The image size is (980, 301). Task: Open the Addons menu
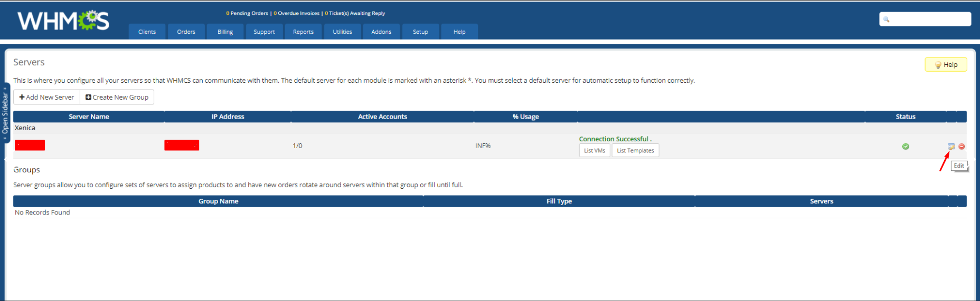(x=381, y=32)
